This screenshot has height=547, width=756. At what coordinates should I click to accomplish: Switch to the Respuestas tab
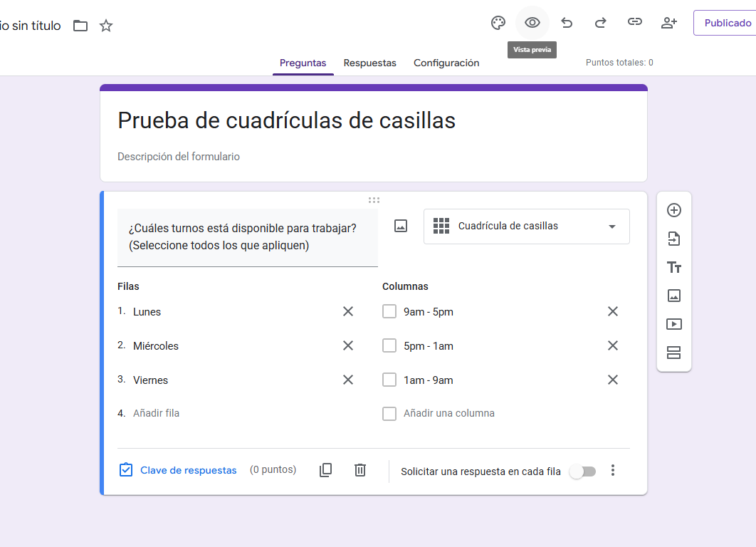[x=369, y=63]
